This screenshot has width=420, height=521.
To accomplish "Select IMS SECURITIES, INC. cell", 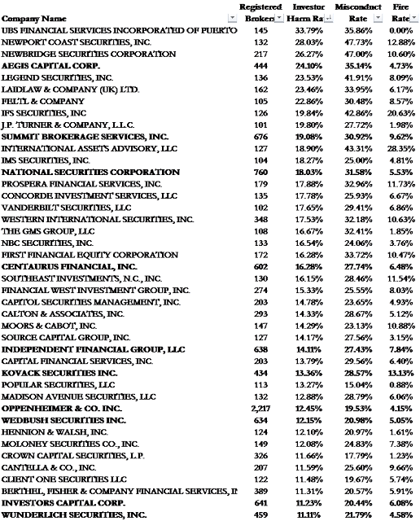I will [46, 160].
